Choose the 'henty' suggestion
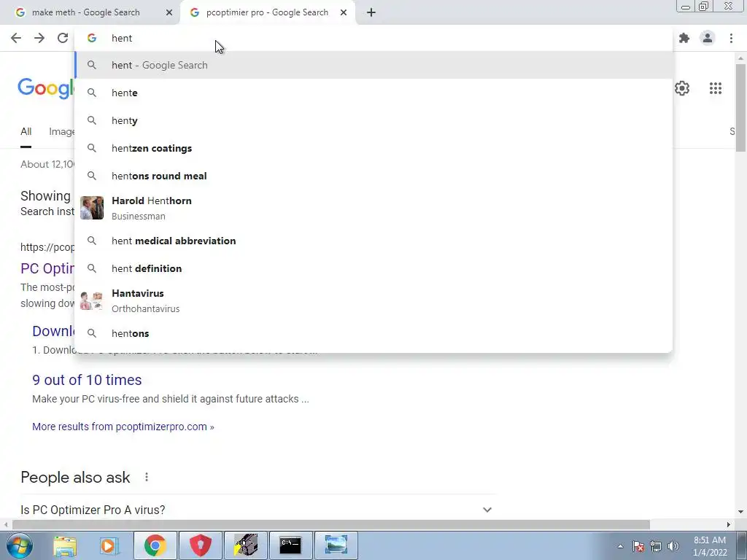Image resolution: width=747 pixels, height=560 pixels. tap(373, 120)
